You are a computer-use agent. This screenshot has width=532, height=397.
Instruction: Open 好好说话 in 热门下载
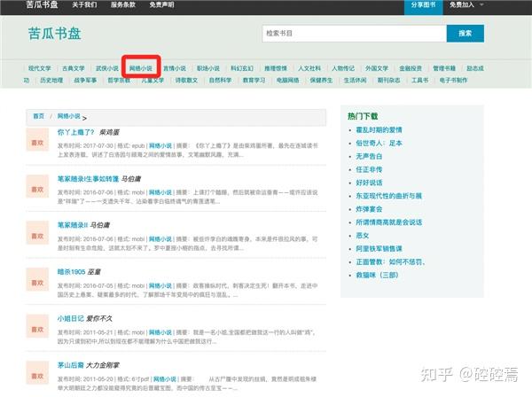coord(369,183)
